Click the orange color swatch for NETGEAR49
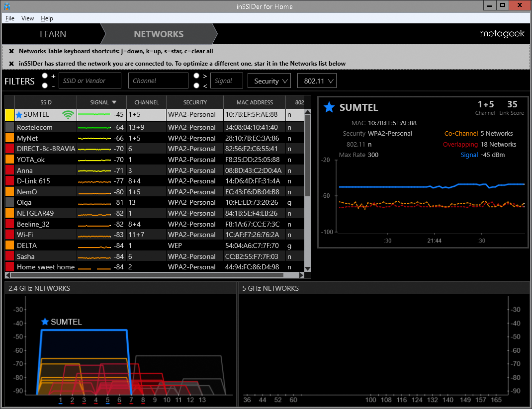 pyautogui.click(x=10, y=213)
